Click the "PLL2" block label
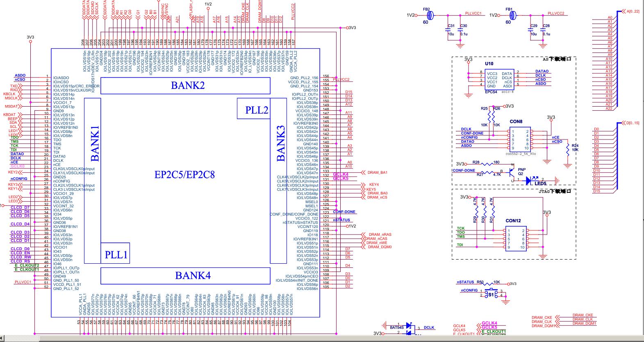 [257, 110]
